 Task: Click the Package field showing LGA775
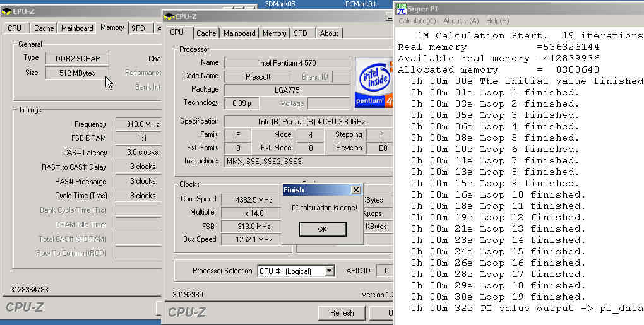287,90
